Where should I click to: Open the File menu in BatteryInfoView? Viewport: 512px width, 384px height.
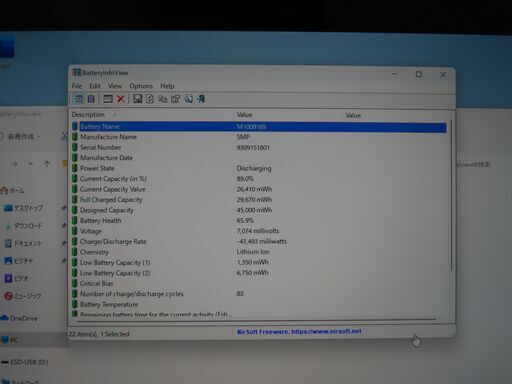[x=77, y=86]
